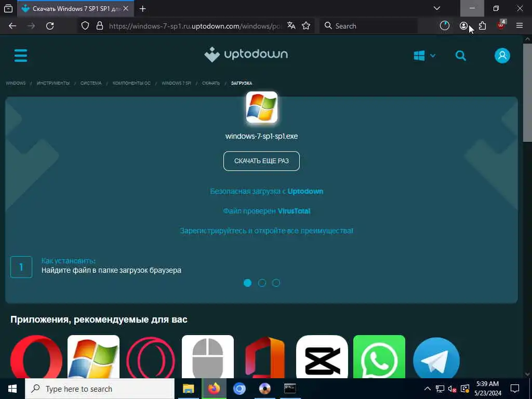Click the Windows 7 SP1 app icon

pos(262,107)
